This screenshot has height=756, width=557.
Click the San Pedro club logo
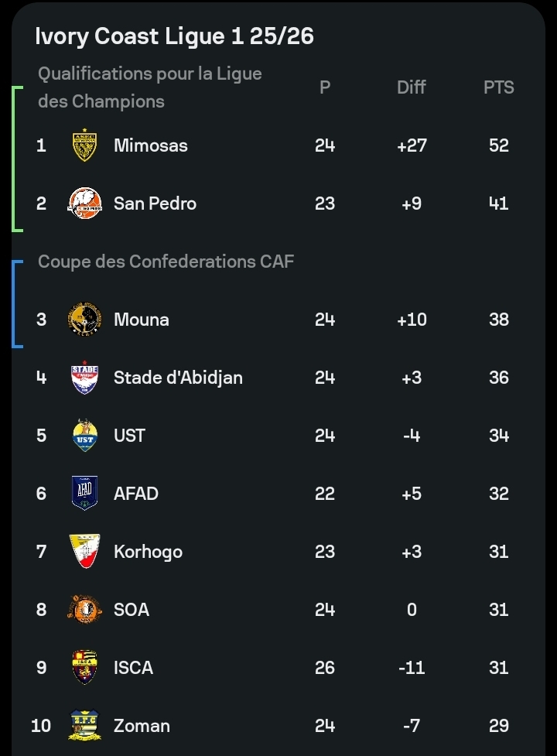pyautogui.click(x=84, y=204)
